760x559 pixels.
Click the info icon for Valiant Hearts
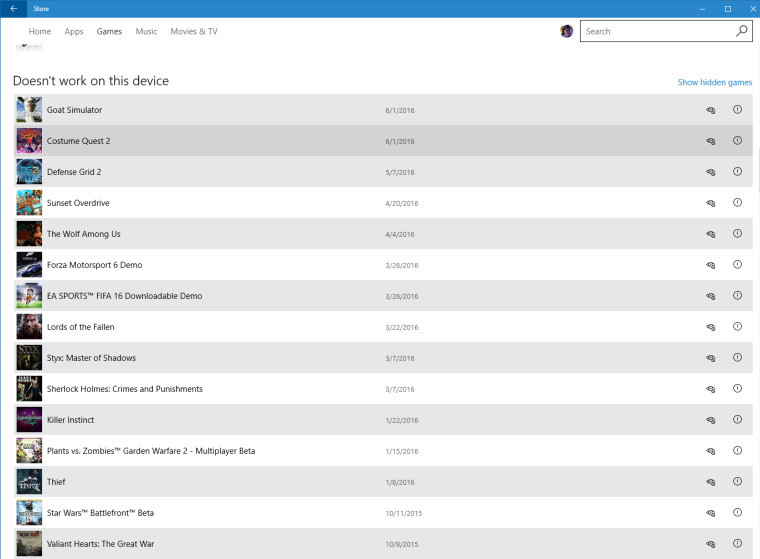[737, 543]
